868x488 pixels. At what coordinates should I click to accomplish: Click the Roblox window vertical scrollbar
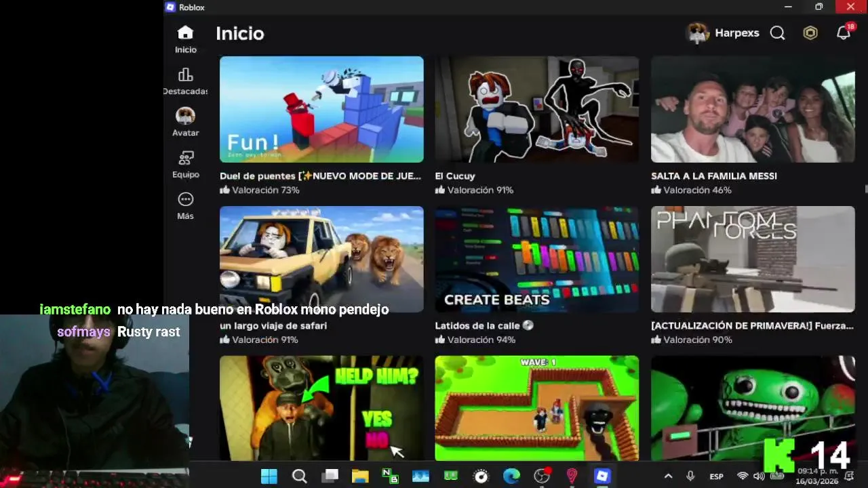tap(865, 188)
